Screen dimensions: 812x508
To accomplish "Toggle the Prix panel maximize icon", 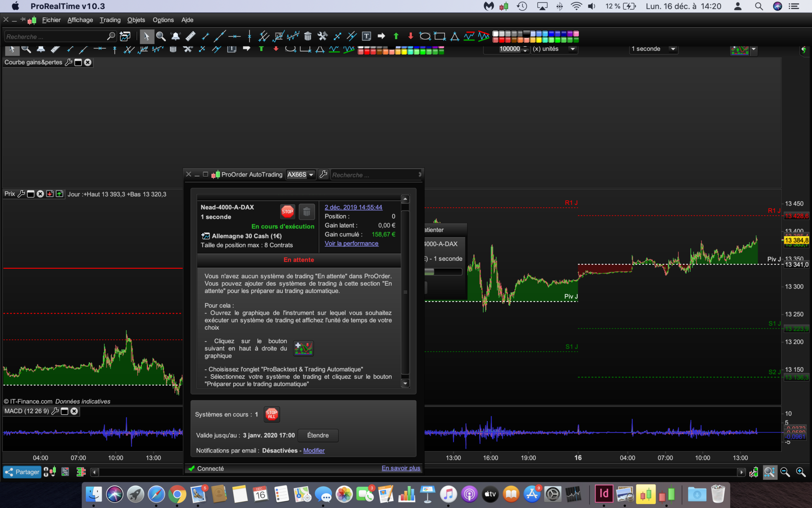I will click(x=31, y=194).
